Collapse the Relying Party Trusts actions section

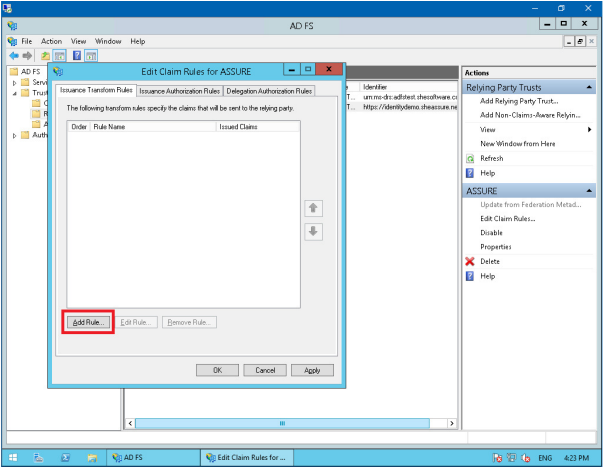tap(590, 87)
